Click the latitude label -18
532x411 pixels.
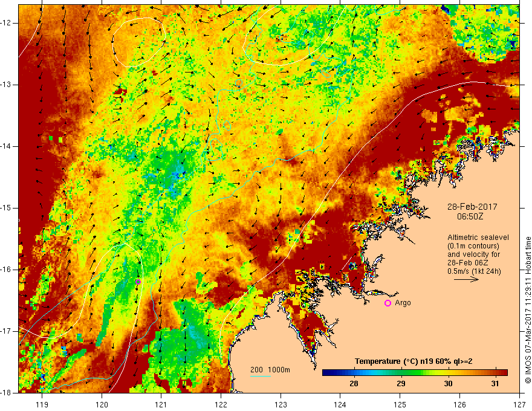[6, 393]
